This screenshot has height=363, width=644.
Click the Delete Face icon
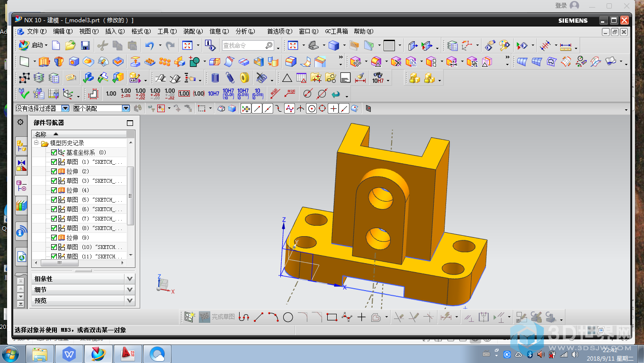pos(396,62)
